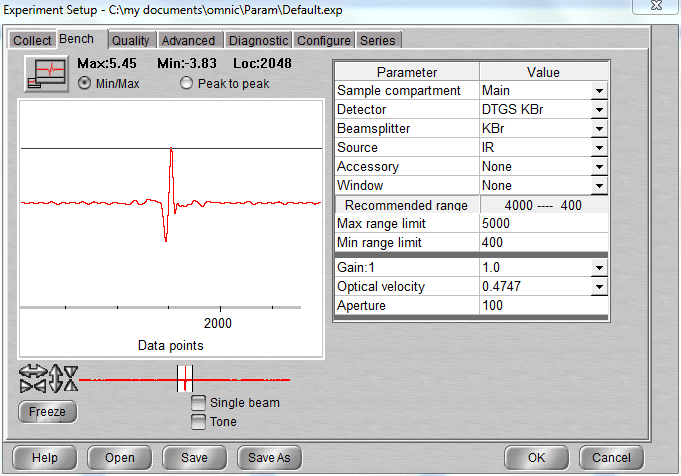Viewport: 681px width, 476px height.
Task: Click the horizontal expand double-arrow icon
Action: point(31,372)
